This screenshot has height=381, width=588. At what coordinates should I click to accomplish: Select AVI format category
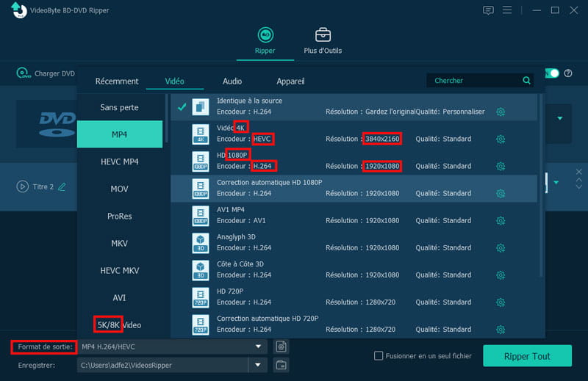tap(120, 298)
